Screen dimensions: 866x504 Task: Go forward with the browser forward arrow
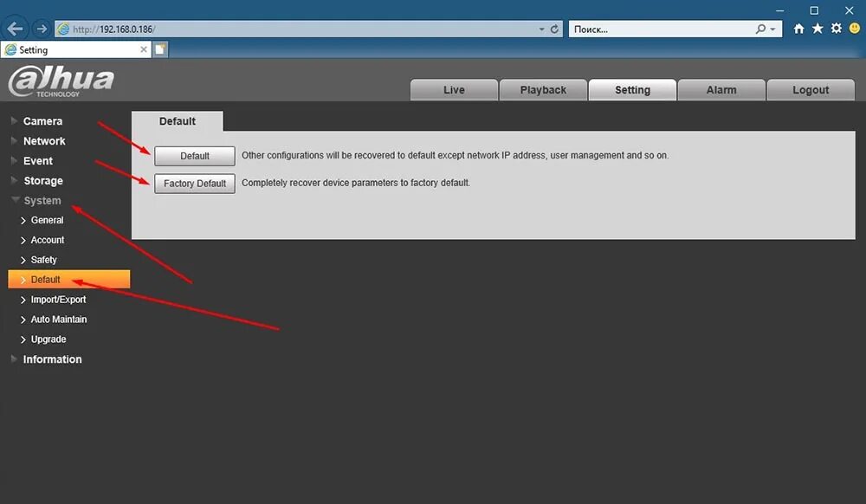42,29
